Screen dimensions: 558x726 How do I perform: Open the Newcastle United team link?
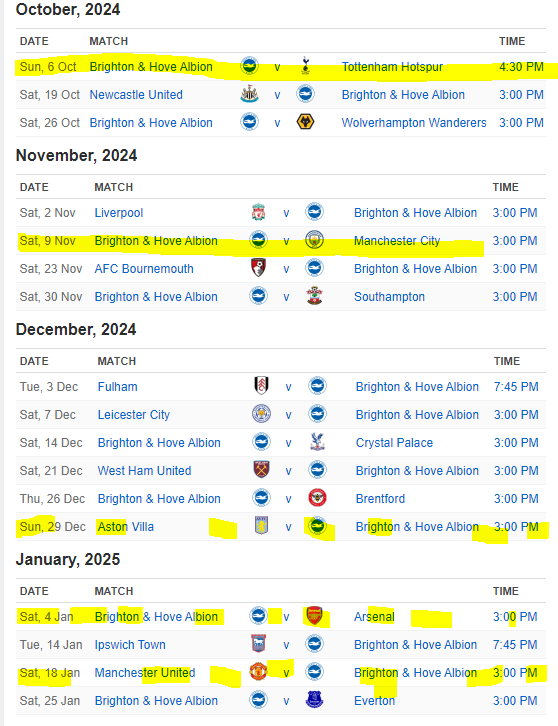click(x=136, y=94)
